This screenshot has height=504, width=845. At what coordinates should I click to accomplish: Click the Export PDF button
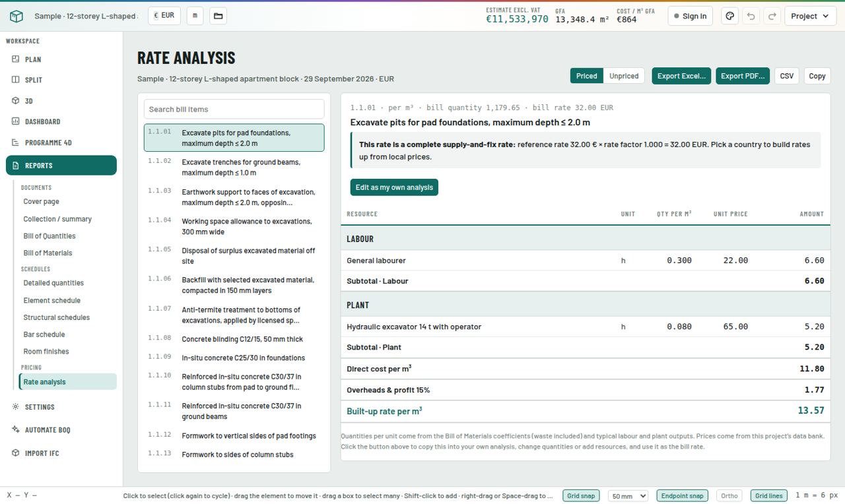coord(743,76)
